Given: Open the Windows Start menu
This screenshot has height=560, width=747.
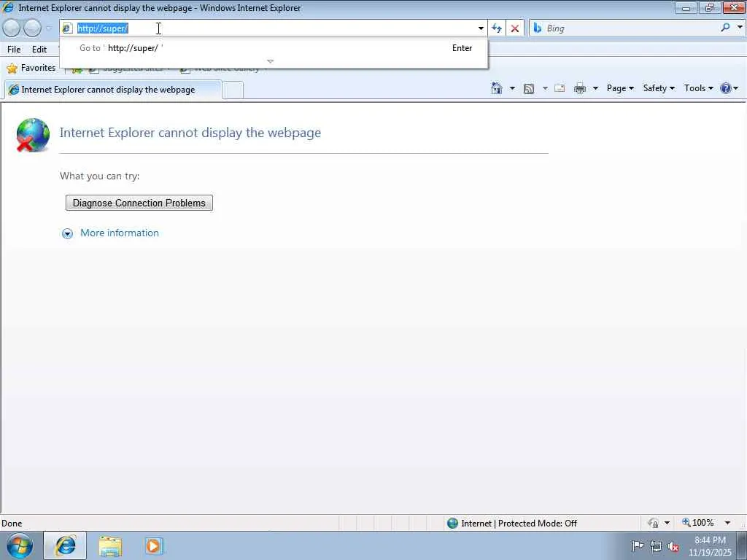Looking at the screenshot, I should (20, 545).
